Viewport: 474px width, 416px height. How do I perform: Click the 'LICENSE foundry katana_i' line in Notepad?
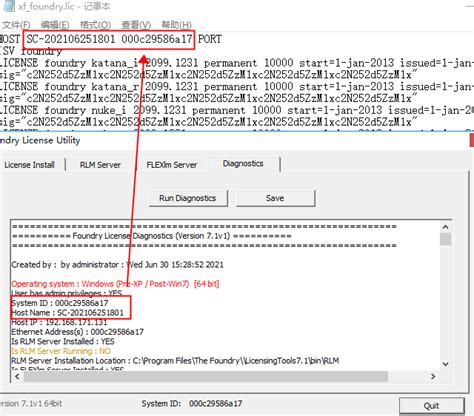[x=236, y=63]
